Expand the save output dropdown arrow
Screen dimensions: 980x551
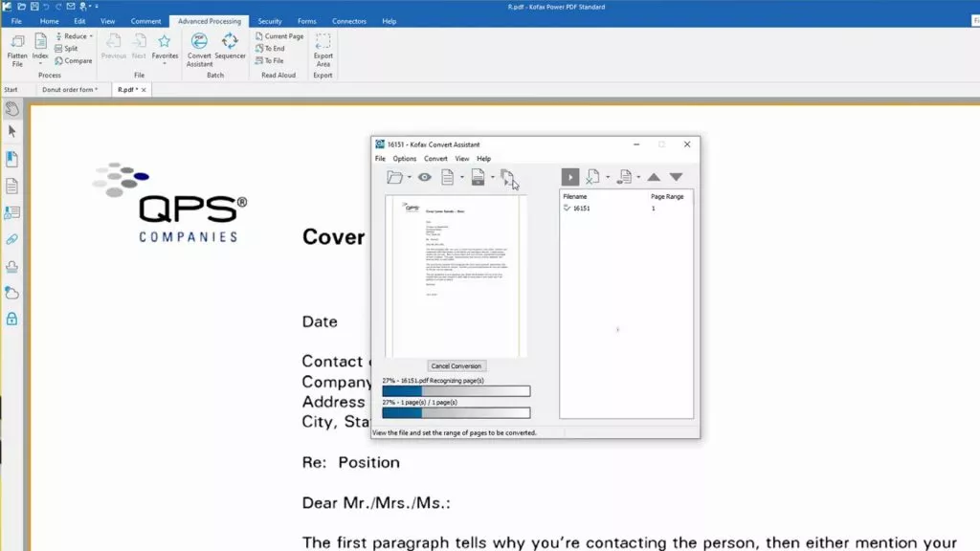(493, 177)
